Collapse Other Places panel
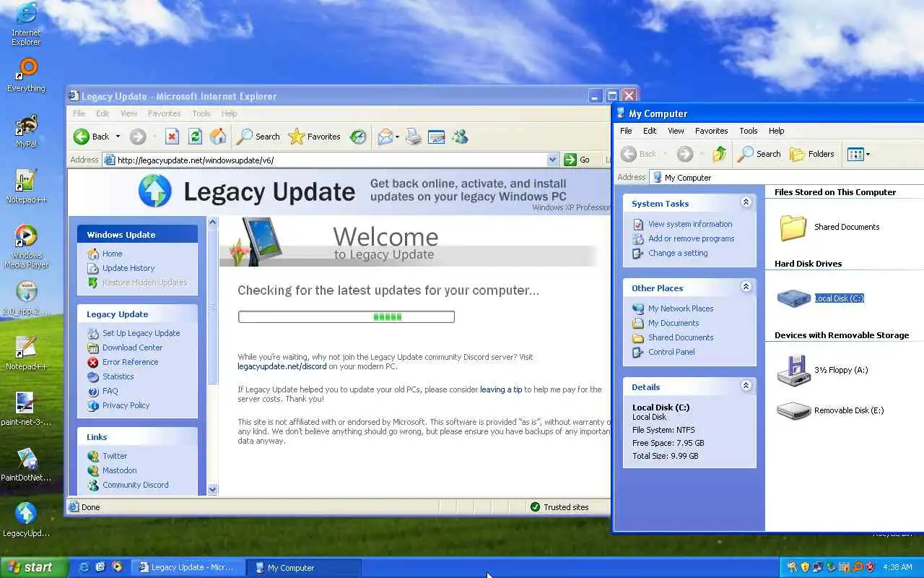This screenshot has width=924, height=578. 746,288
